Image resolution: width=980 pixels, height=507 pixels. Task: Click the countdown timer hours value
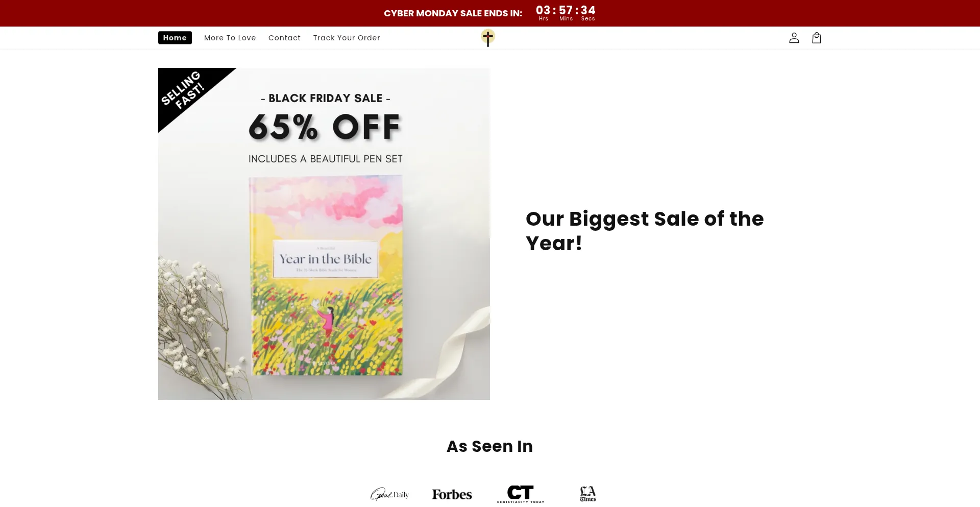coord(543,10)
